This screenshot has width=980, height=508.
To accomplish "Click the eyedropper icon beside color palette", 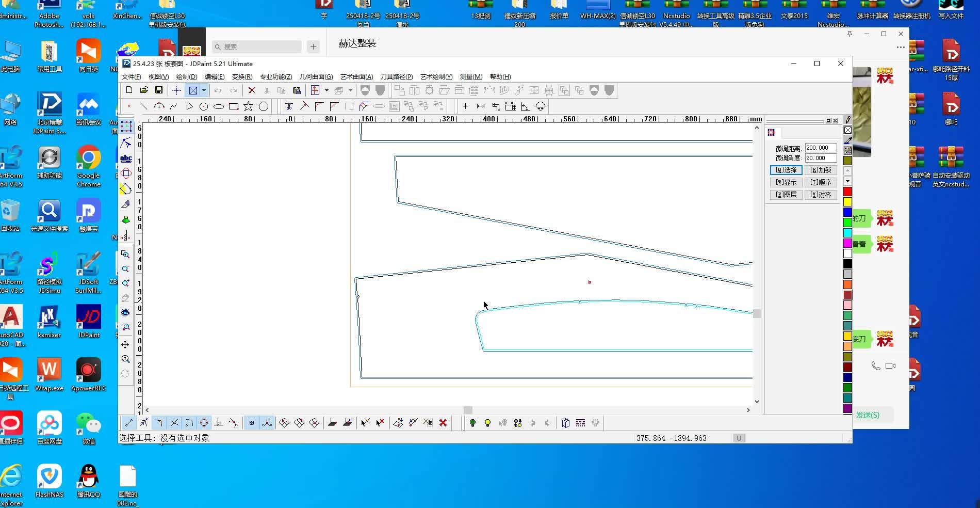I will tap(847, 140).
